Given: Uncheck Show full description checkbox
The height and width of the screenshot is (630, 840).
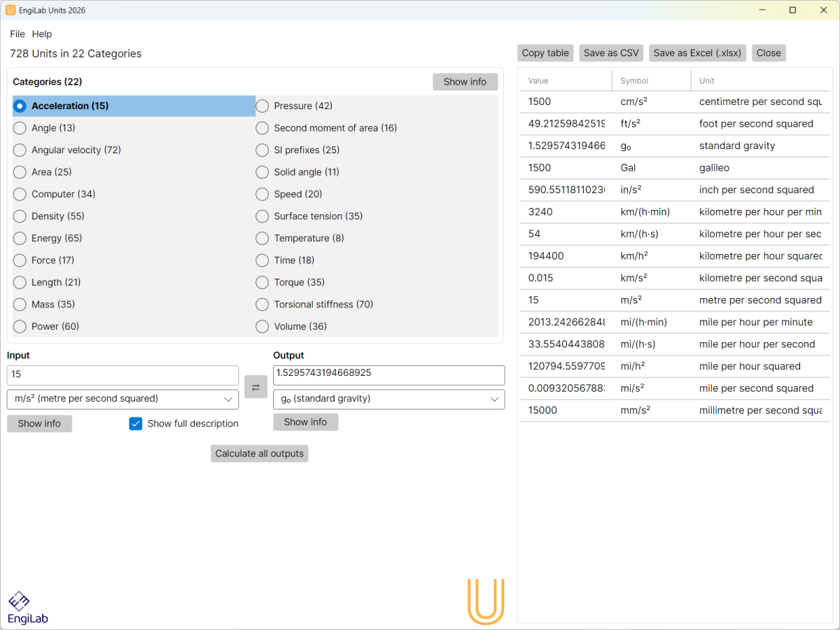Looking at the screenshot, I should pos(136,423).
